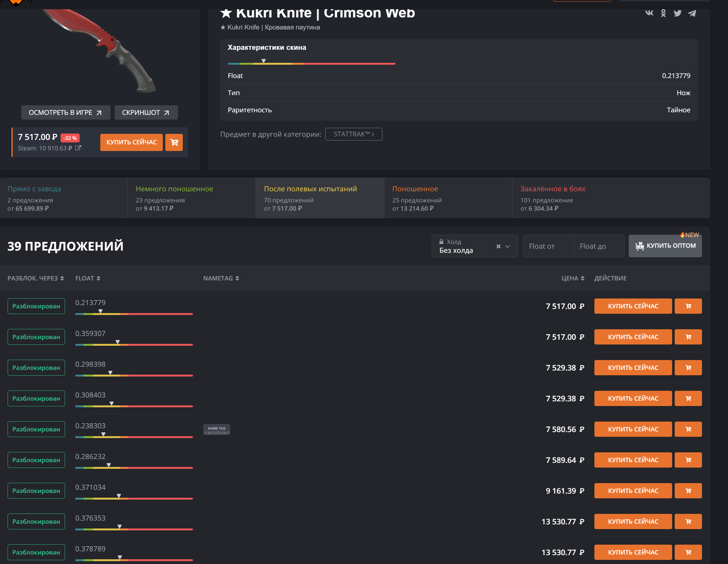Screen dimensions: 728x564
Task: Share item on Twitter icon
Action: coord(677,13)
